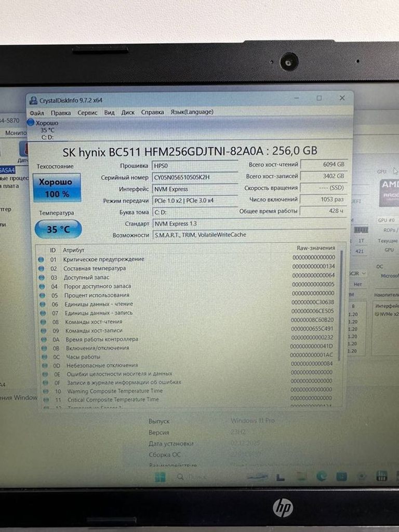The width and height of the screenshot is (399, 532).
Task: Click the Режим передачи field PCIe 1.0 x2
Action: click(x=195, y=201)
